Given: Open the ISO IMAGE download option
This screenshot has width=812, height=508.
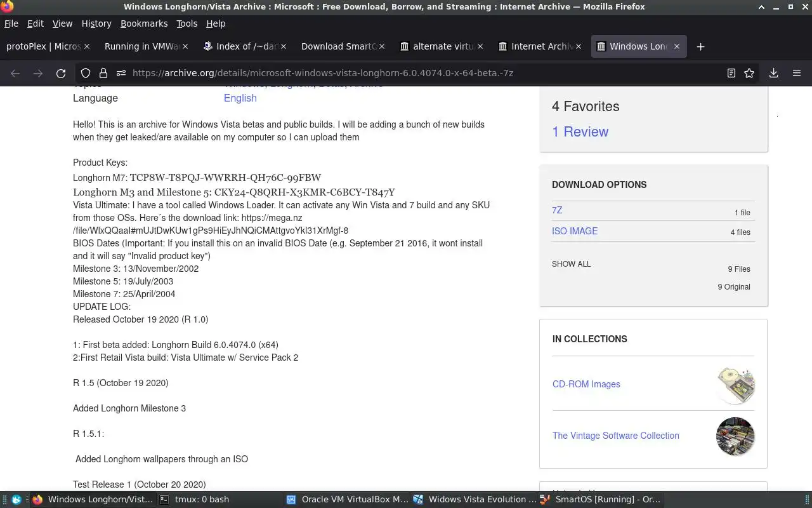Looking at the screenshot, I should click(x=575, y=231).
